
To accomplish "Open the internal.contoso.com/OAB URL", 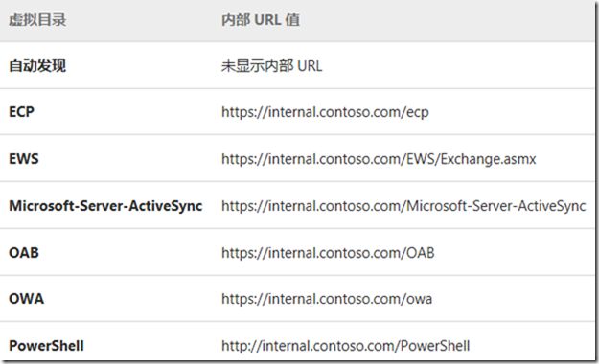I will [x=328, y=253].
